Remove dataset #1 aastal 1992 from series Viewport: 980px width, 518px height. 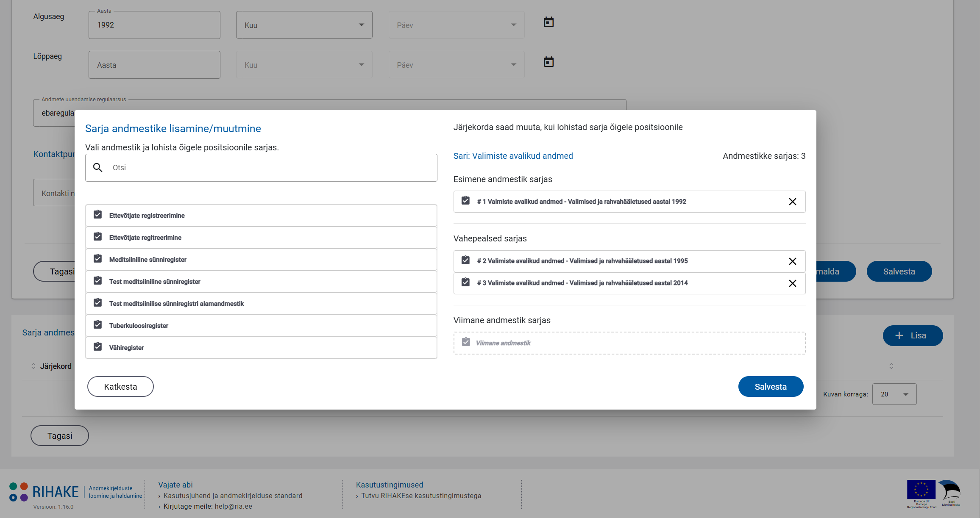coord(792,202)
